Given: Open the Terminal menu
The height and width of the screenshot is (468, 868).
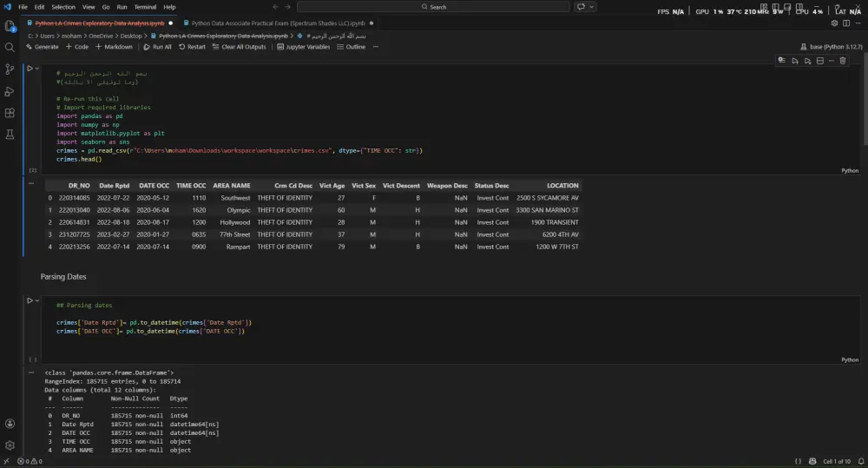Looking at the screenshot, I should (x=145, y=7).
